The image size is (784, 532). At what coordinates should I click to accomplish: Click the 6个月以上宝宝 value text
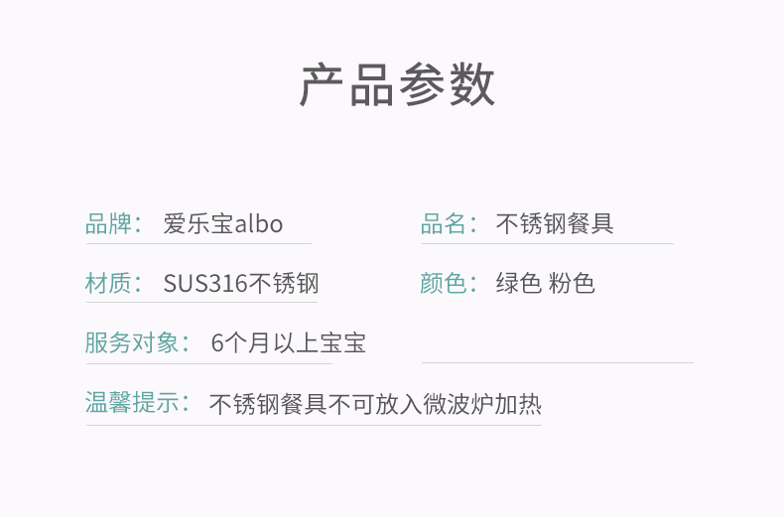(x=289, y=343)
